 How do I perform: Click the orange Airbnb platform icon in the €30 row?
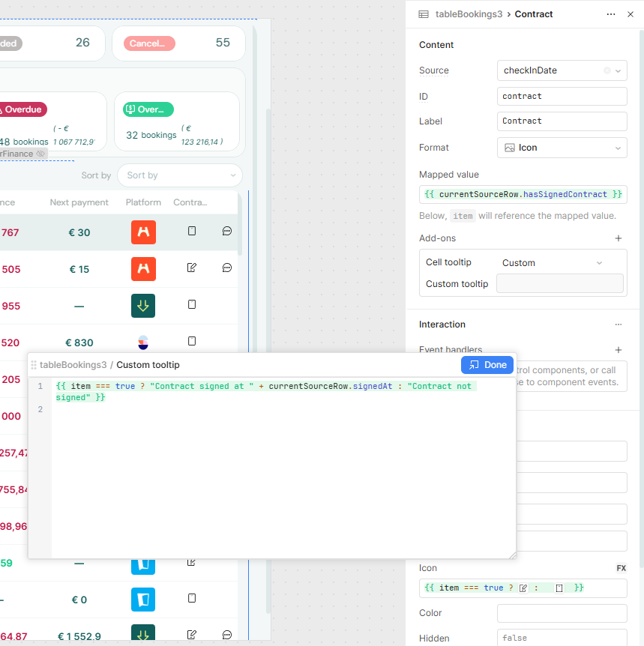(143, 232)
